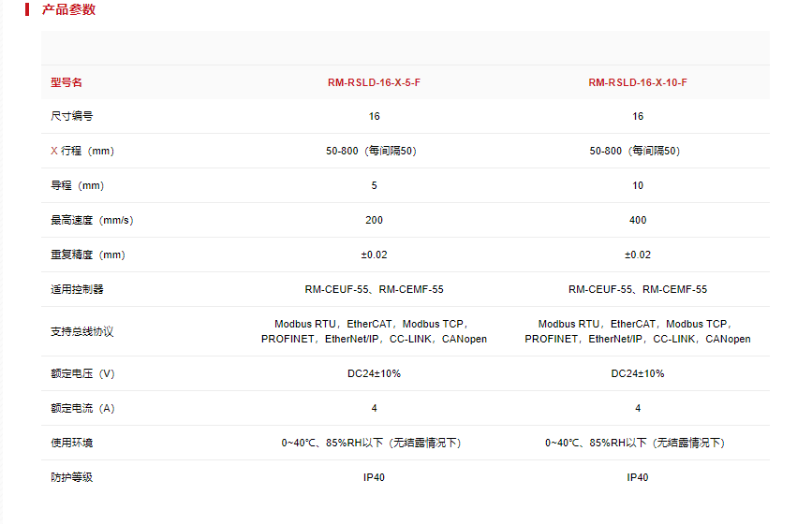The image size is (812, 524).
Task: Click the 产品参数 section heading
Action: tap(68, 10)
